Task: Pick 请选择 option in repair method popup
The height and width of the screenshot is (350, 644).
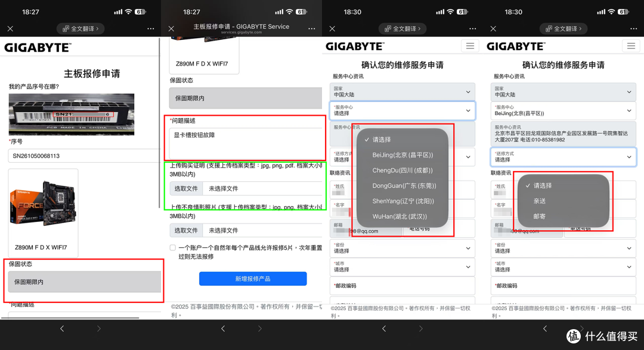Action: pos(563,185)
